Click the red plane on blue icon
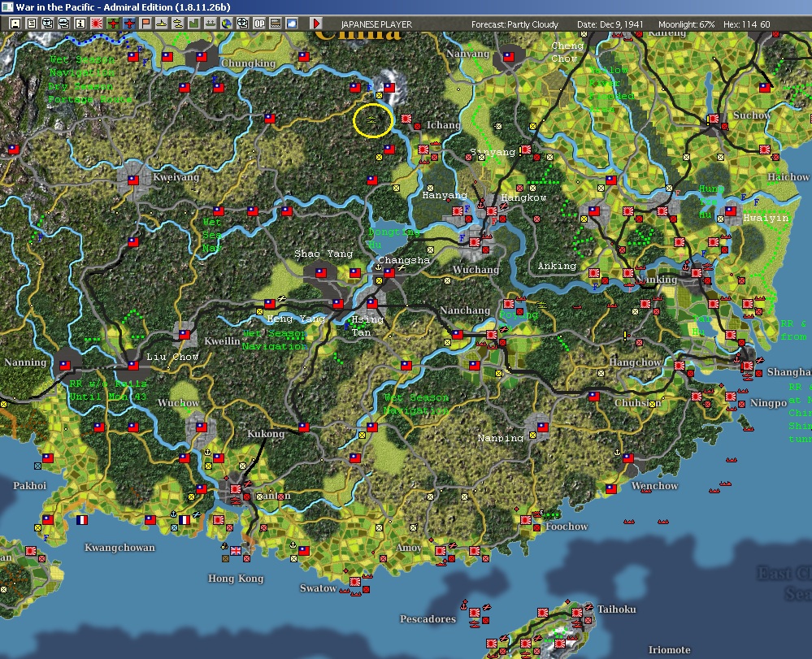 click(129, 24)
